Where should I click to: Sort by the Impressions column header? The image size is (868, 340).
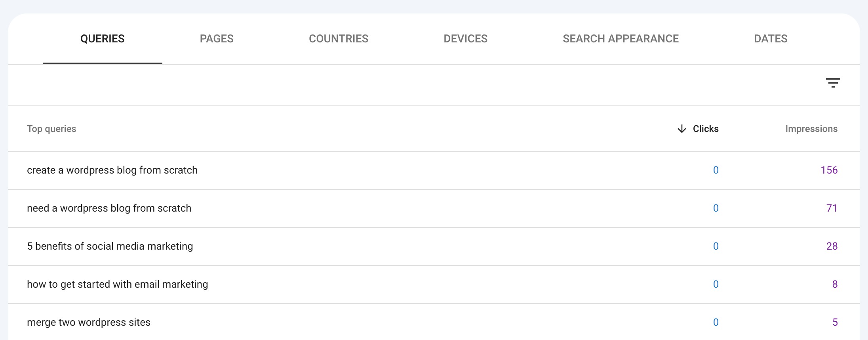pyautogui.click(x=811, y=128)
